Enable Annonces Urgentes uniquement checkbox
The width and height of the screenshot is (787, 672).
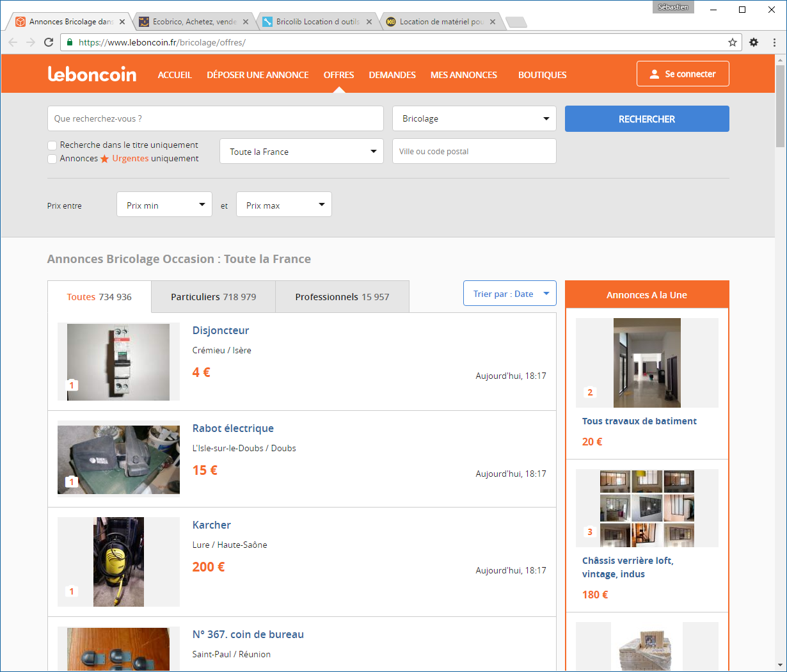tap(52, 159)
